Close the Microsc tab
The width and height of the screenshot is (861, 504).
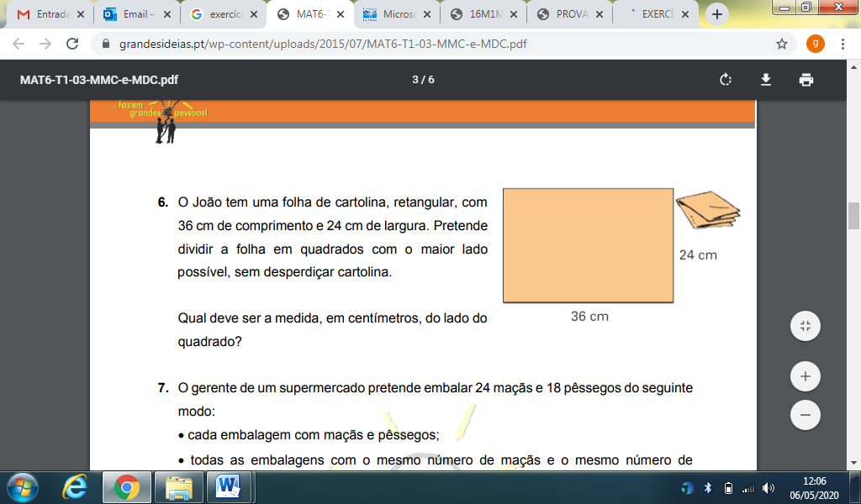point(427,15)
